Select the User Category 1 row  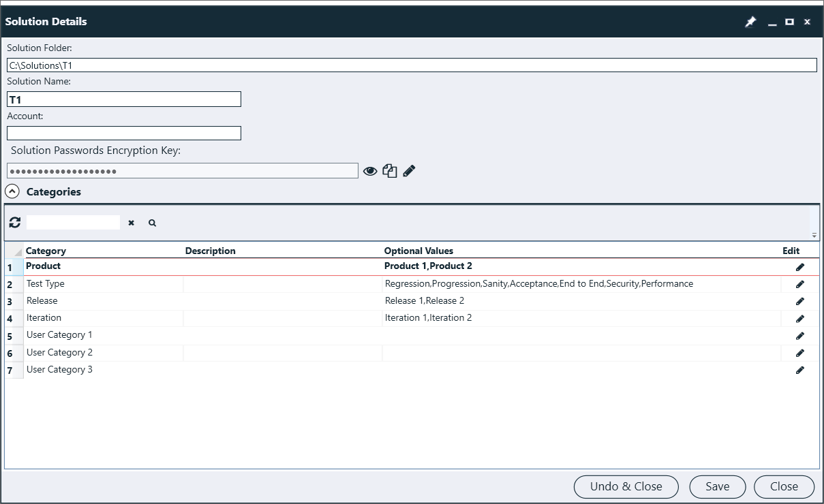tap(102, 334)
